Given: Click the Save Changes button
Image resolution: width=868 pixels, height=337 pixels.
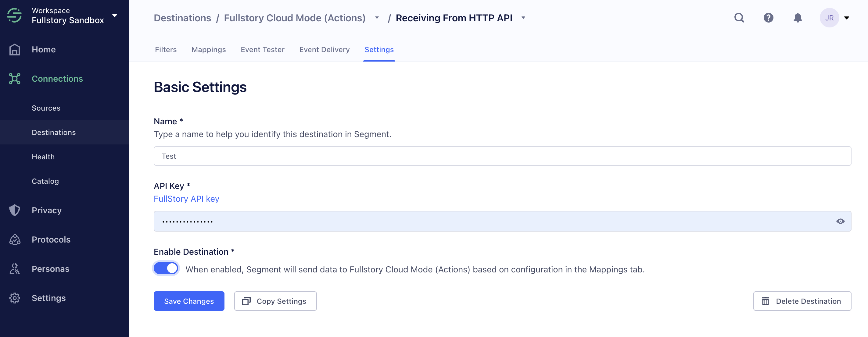Looking at the screenshot, I should coord(189,301).
